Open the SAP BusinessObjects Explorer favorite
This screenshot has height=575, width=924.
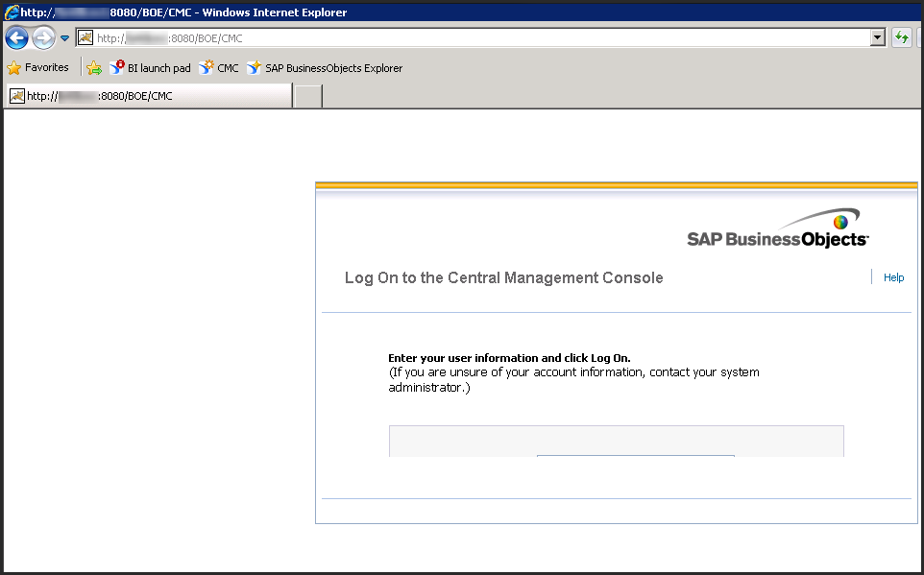tap(325, 68)
